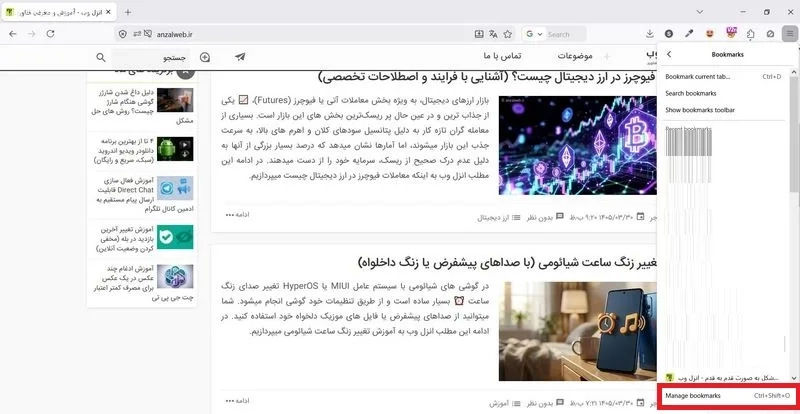The image size is (800, 414).
Task: Open a new tab with the plus button
Action: click(128, 12)
